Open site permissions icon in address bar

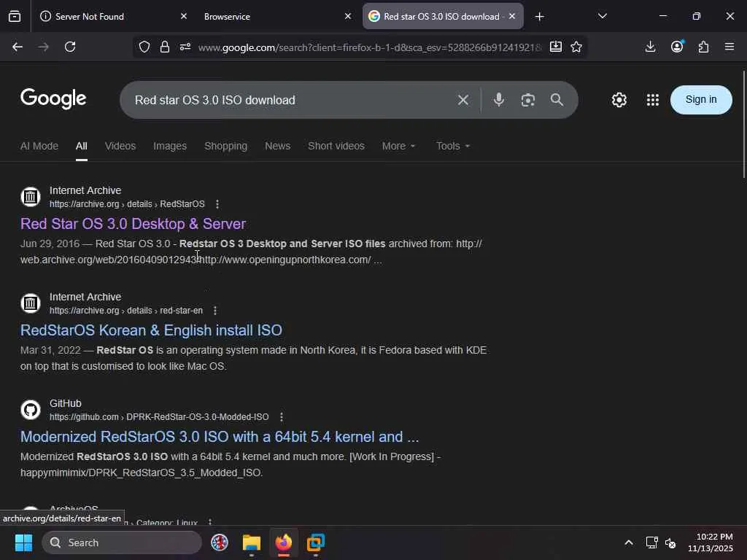[x=185, y=47]
